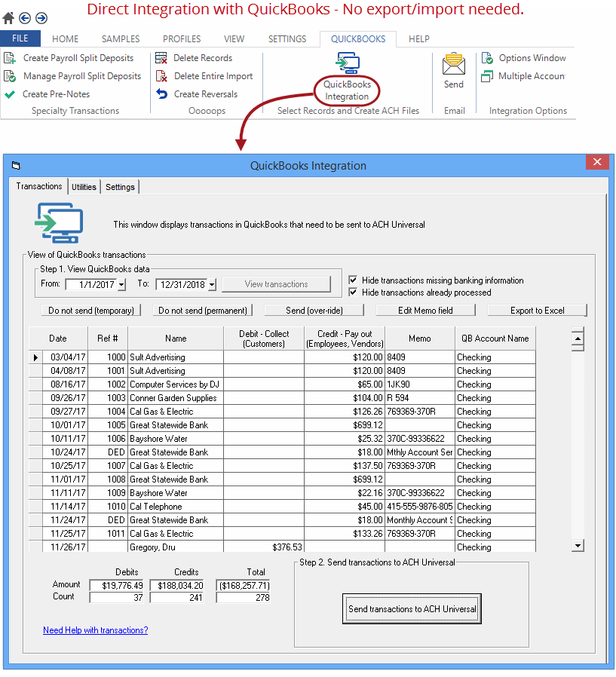This screenshot has height=677, width=616.
Task: Toggle Hide transactions missing banking information
Action: pyautogui.click(x=353, y=280)
